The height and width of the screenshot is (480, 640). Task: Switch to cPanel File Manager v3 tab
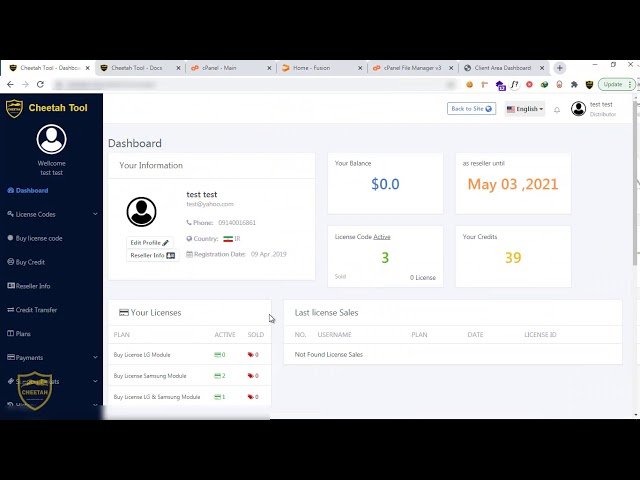coord(412,68)
